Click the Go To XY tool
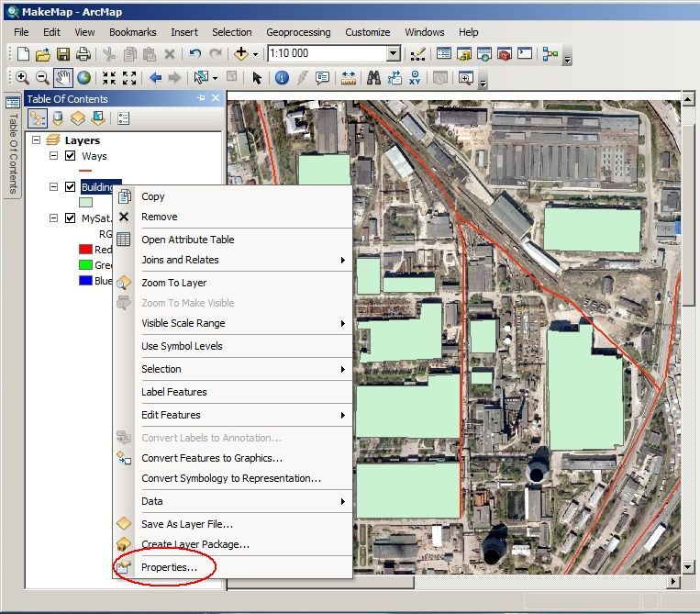Viewport: 700px width, 614px height. coord(415,78)
